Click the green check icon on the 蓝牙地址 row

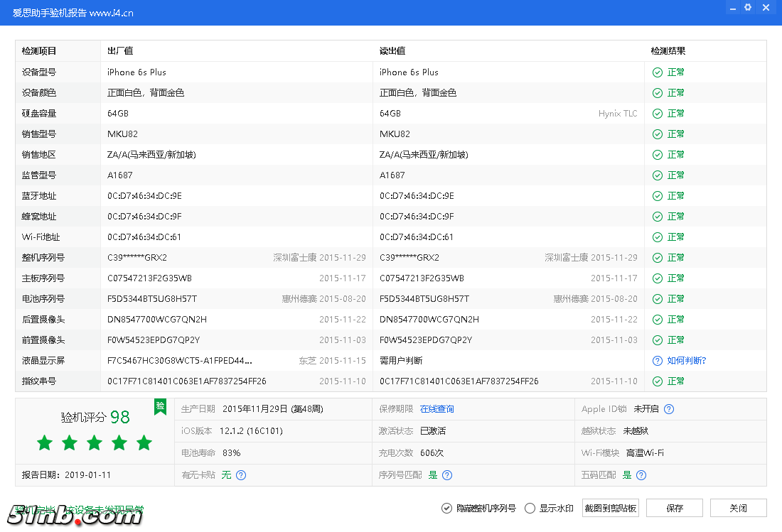coord(657,195)
